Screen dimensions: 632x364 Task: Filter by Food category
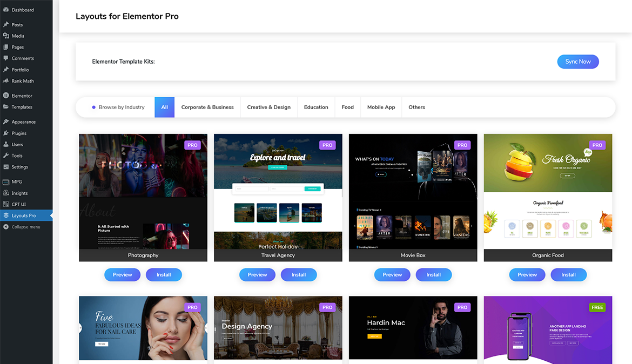pyautogui.click(x=347, y=107)
